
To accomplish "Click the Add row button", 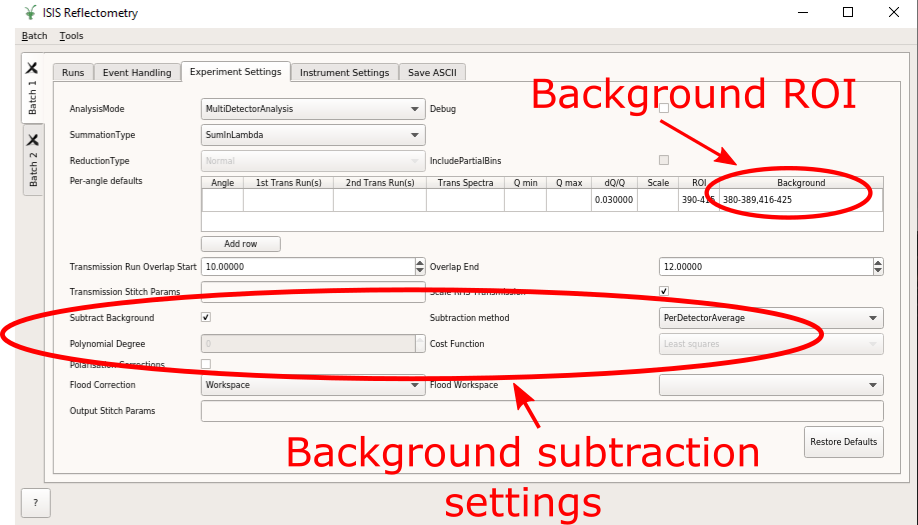I will (x=240, y=244).
